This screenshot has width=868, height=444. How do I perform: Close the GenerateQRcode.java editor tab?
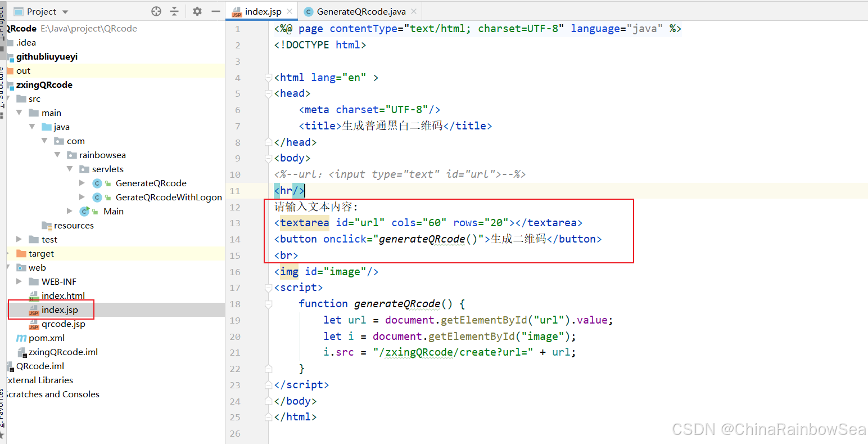414,11
